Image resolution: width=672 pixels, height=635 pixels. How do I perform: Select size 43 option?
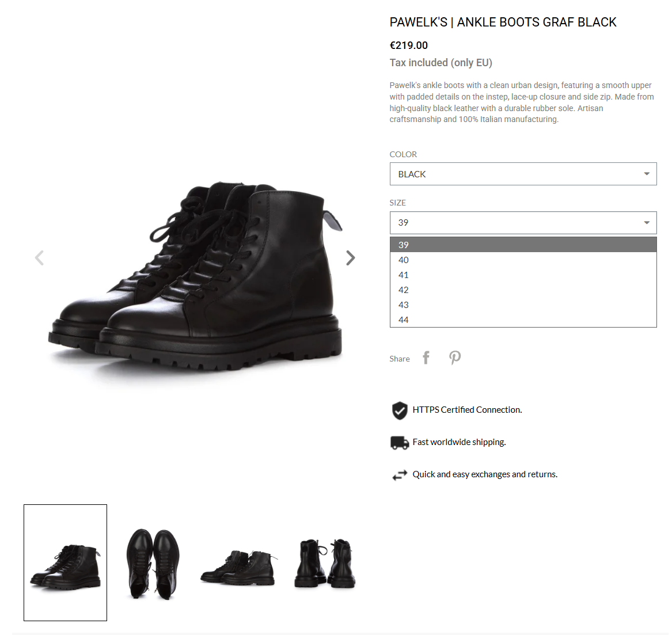(523, 305)
